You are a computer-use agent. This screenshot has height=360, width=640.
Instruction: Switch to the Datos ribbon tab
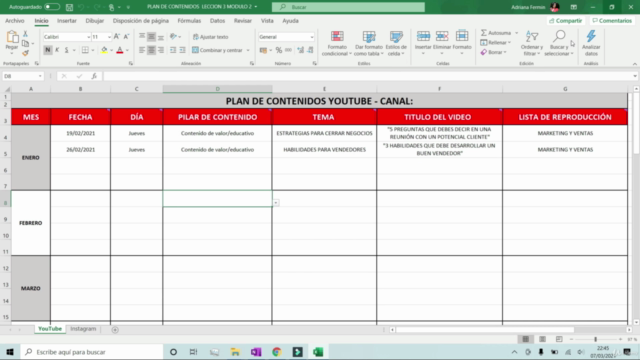click(218, 20)
